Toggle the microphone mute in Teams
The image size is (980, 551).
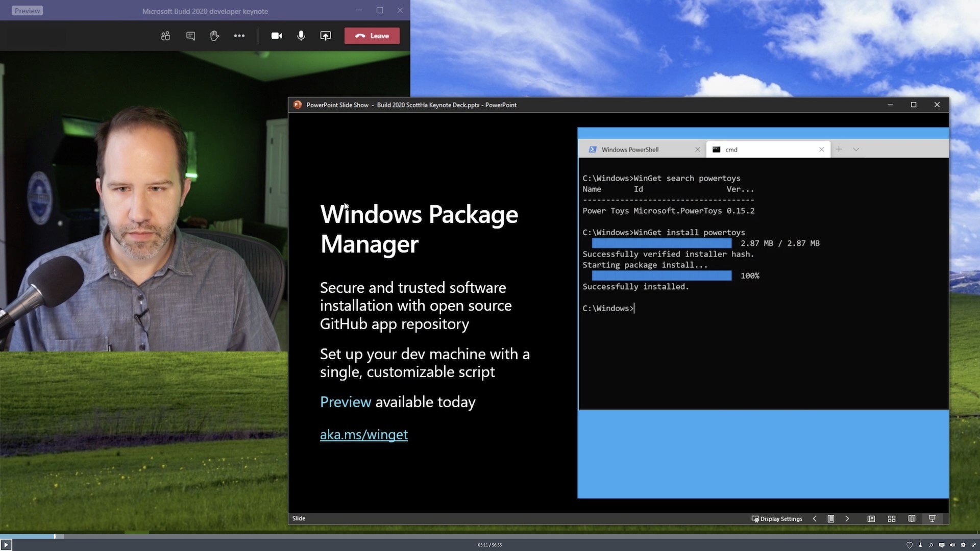(x=301, y=36)
